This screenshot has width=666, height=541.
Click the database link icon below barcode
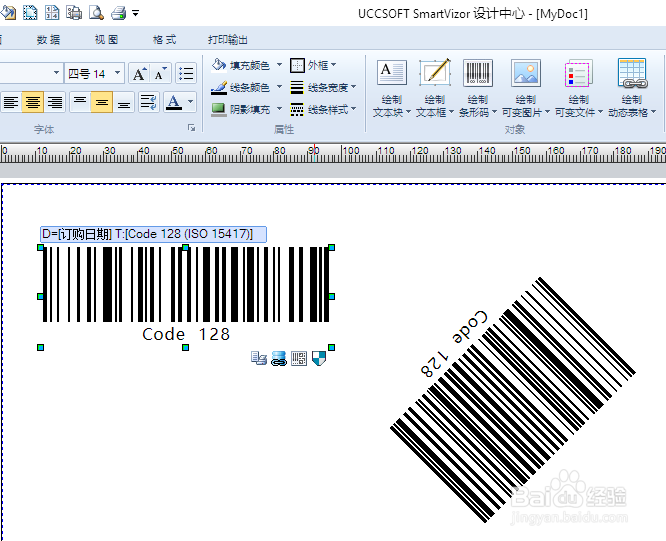coord(279,358)
